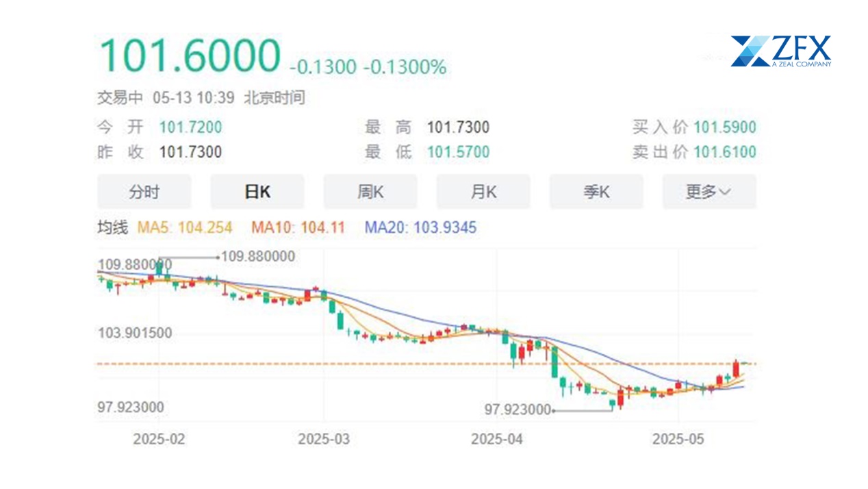Expand the 更多 dropdown
The height and width of the screenshot is (489, 868).
709,192
